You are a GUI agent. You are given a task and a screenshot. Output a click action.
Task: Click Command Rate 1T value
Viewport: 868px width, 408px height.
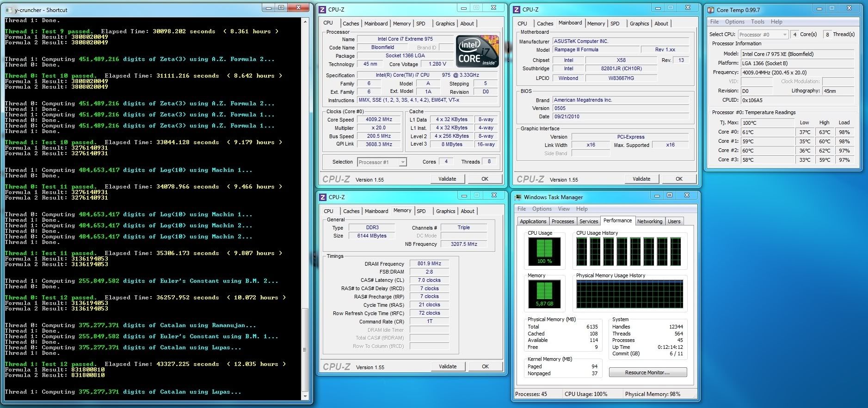click(429, 321)
